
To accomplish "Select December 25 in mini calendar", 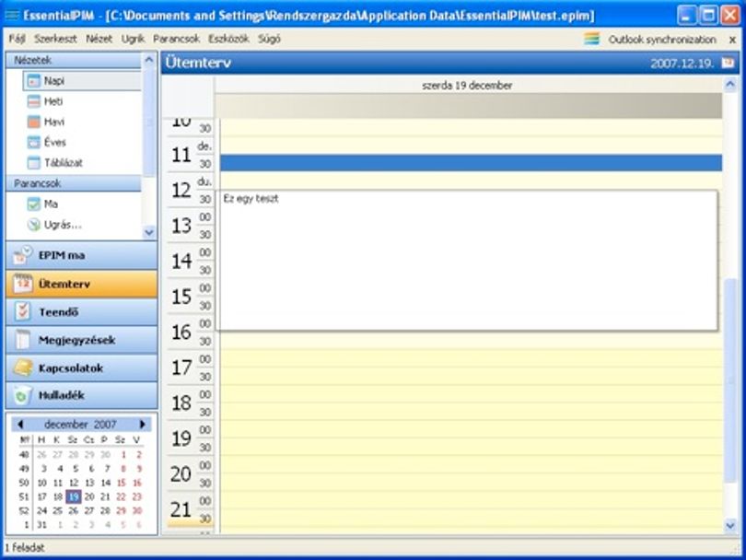I will click(x=58, y=510).
